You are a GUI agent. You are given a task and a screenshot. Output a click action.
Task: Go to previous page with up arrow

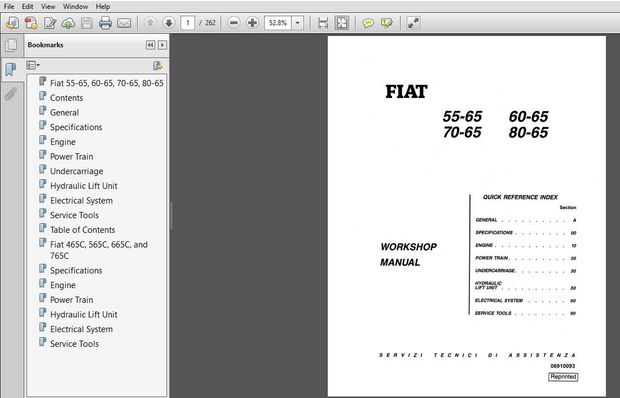(150, 23)
